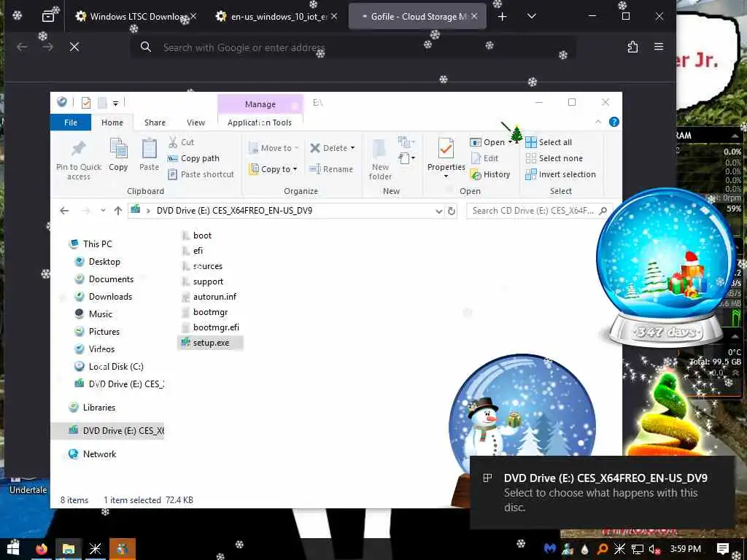Select the bootmgr.efi file
747x560 pixels.
click(x=210, y=327)
